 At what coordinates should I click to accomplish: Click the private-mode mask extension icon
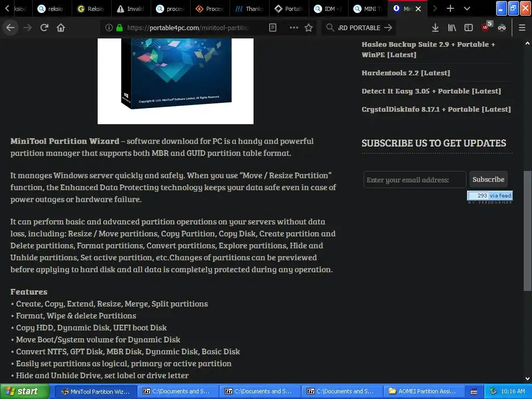(x=502, y=28)
